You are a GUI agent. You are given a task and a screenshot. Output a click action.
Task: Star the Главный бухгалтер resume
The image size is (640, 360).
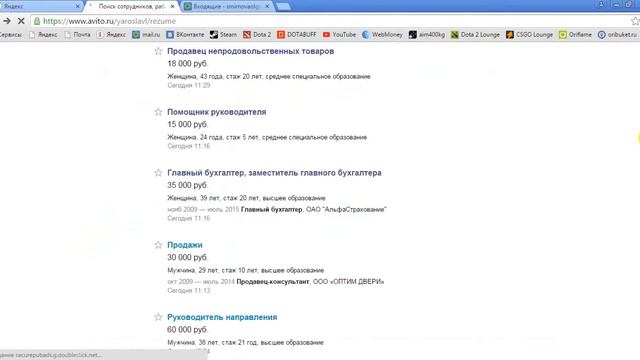(158, 173)
